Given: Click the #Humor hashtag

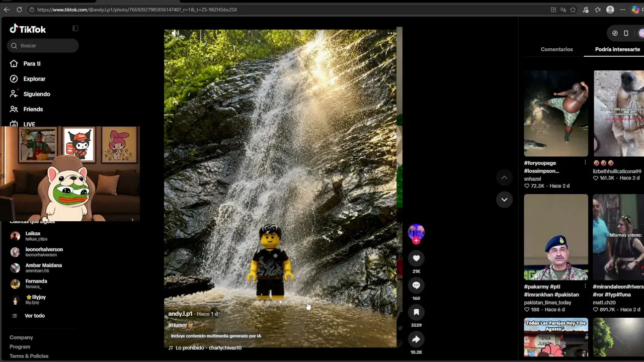Looking at the screenshot, I should [x=178, y=325].
